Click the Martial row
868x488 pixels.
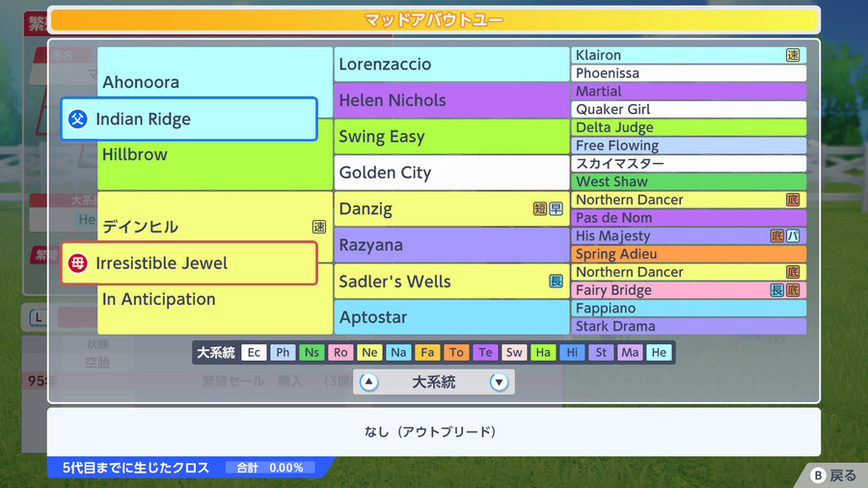point(689,92)
